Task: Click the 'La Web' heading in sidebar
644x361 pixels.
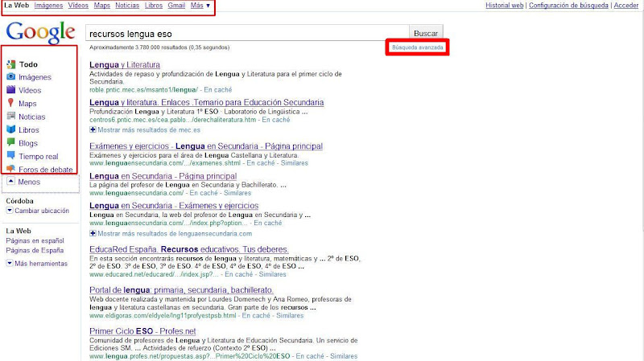Action: (x=19, y=231)
